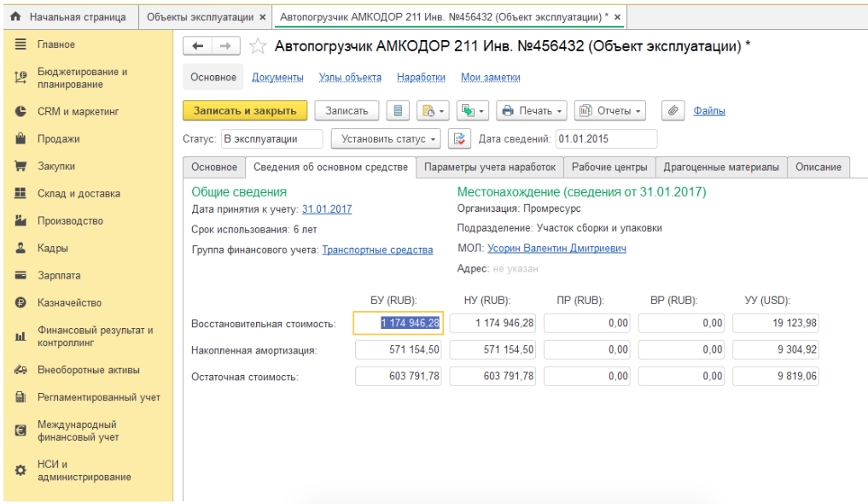The width and height of the screenshot is (868, 504).
Task: Click the Производство sidebar label
Action: coord(70,221)
